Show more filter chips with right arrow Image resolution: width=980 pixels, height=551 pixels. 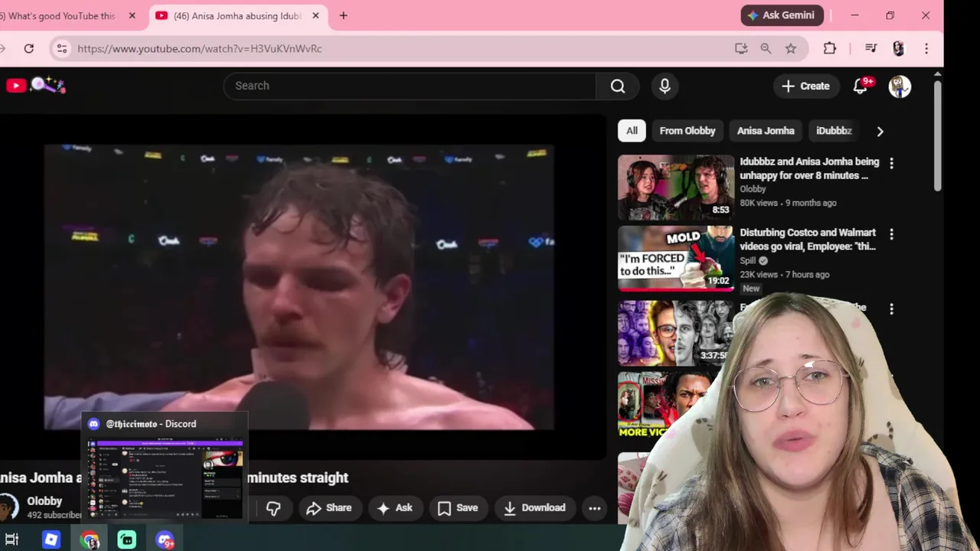tap(880, 131)
